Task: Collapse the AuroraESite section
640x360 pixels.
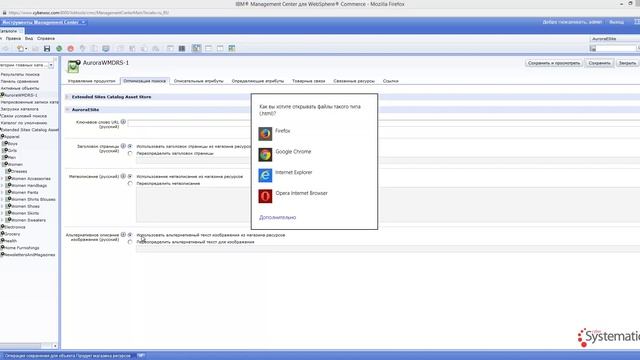Action: pyautogui.click(x=67, y=109)
